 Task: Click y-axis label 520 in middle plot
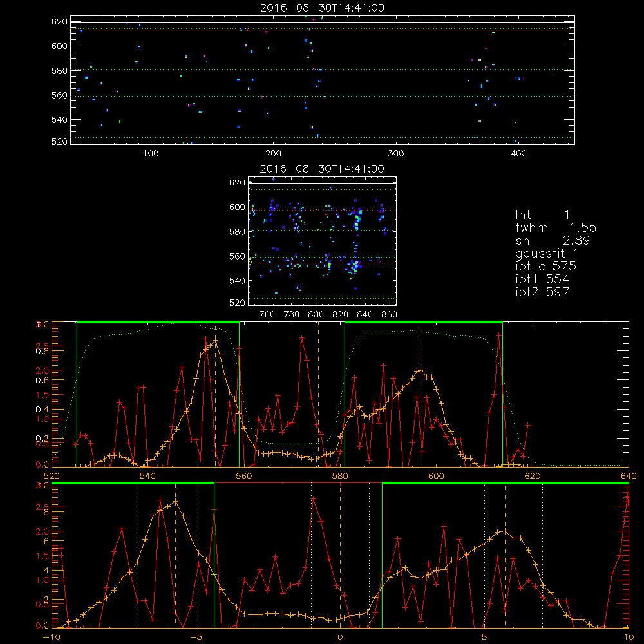pos(237,303)
